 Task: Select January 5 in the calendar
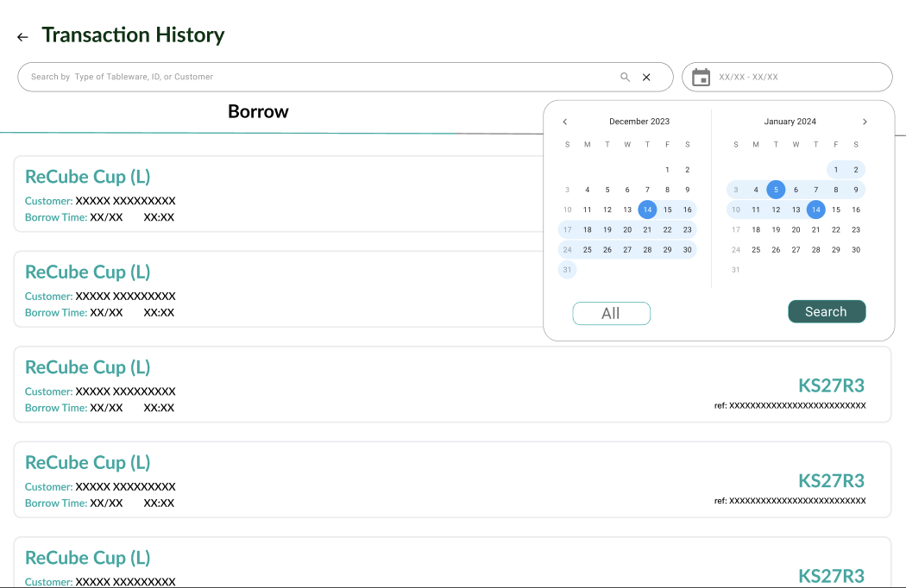(776, 190)
